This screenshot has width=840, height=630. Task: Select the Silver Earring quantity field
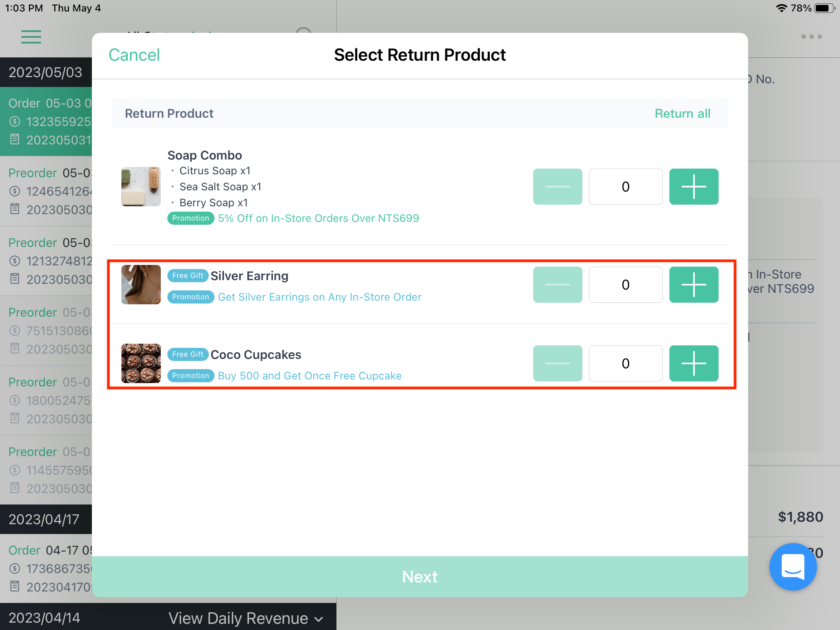pos(625,285)
